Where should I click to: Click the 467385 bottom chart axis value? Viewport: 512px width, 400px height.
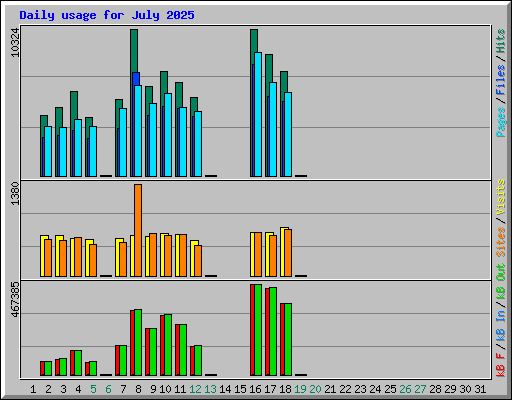(15, 300)
